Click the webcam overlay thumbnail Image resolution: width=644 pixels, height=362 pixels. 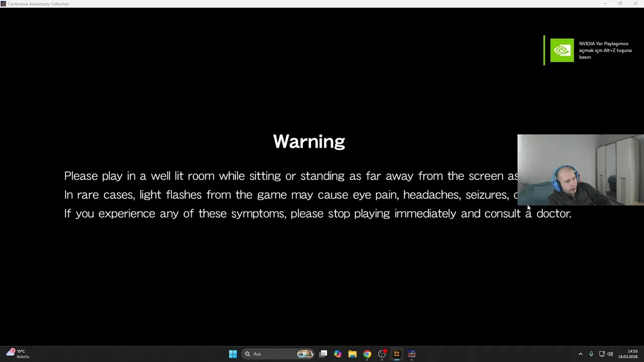581,170
